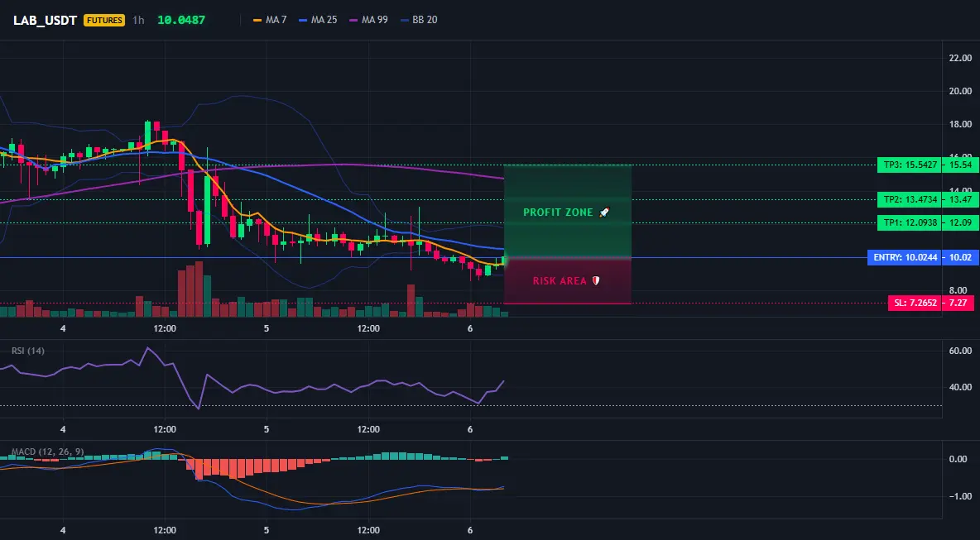Click the ENTRY: 10.0244 label
Viewport: 980px width, 540px height.
tap(905, 257)
